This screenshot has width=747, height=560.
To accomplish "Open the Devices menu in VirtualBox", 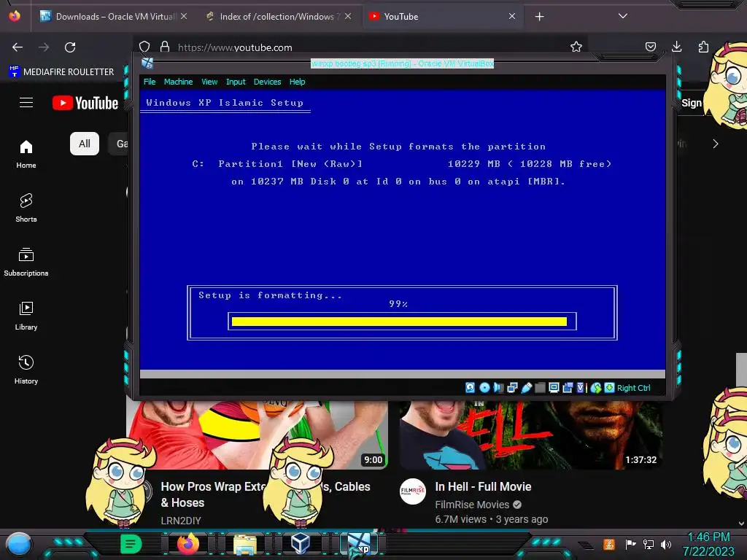I will coord(267,82).
